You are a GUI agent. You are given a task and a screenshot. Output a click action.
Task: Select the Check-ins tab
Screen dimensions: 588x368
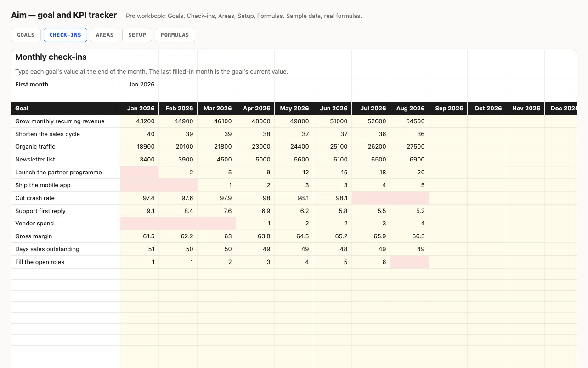coord(65,35)
